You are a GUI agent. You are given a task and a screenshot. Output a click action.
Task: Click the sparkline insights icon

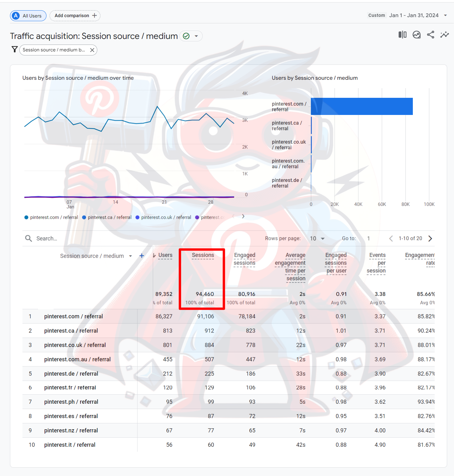pos(444,35)
